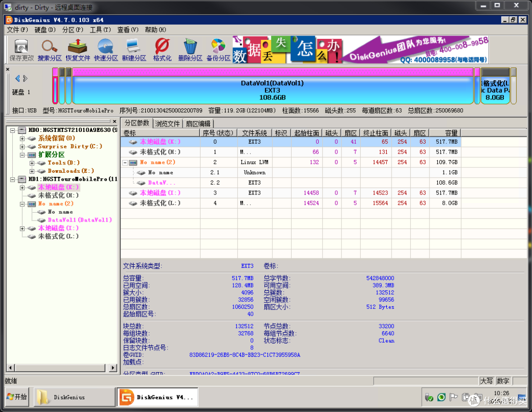Screen dimensions: 532x412
Task: Switch to the Browse Files (浏览文件) tab
Action: [167, 124]
